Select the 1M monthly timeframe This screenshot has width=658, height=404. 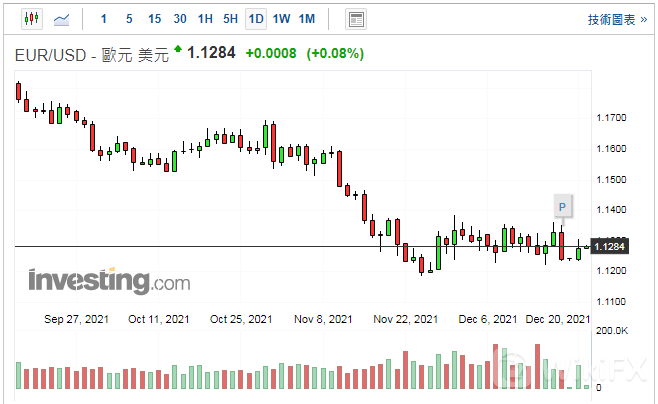[x=307, y=19]
